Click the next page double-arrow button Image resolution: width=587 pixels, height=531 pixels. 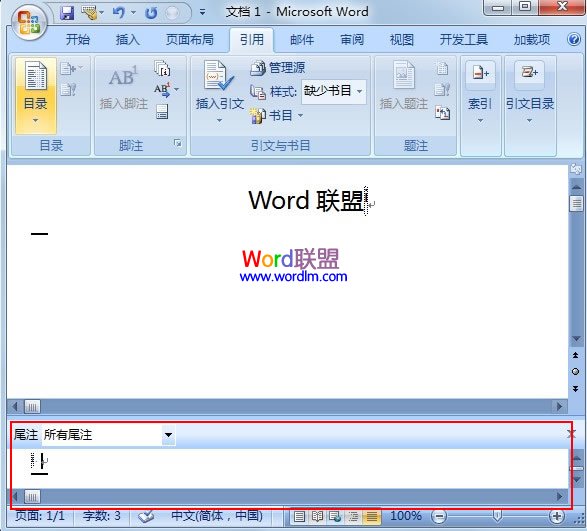click(576, 389)
